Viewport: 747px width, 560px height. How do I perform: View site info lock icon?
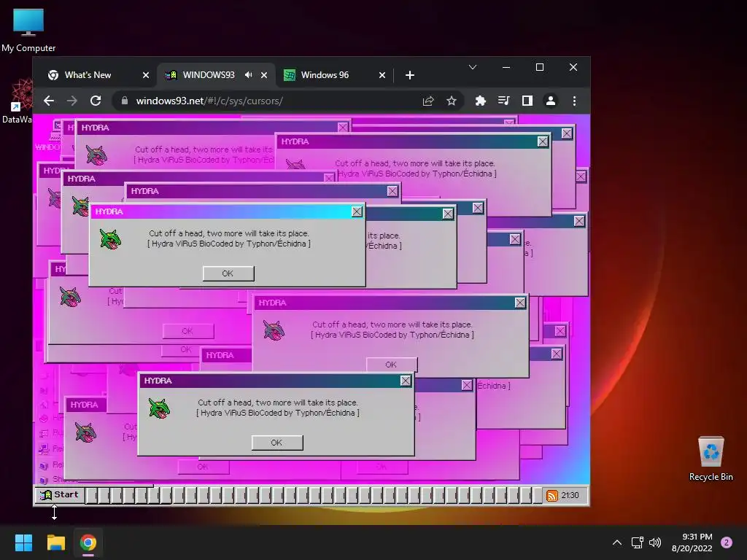coord(124,101)
